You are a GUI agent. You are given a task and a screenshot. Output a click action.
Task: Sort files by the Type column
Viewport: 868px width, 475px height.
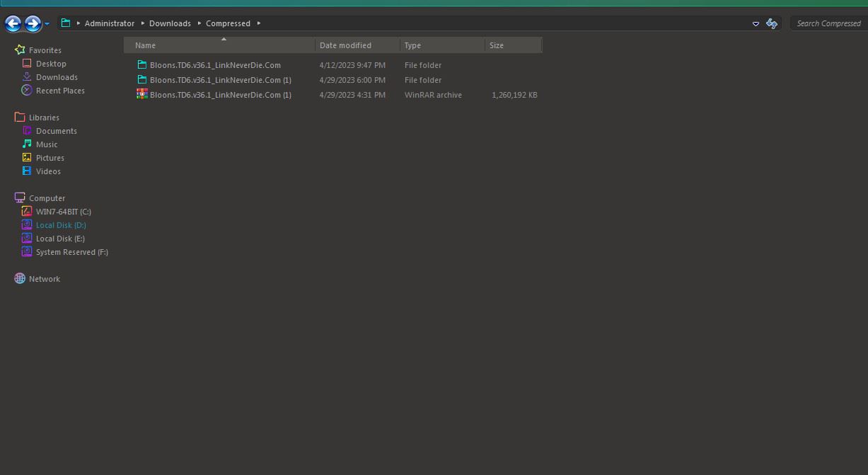[x=442, y=45]
